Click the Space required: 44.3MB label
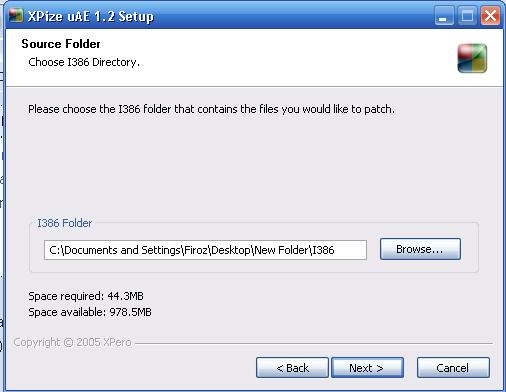 [x=86, y=296]
